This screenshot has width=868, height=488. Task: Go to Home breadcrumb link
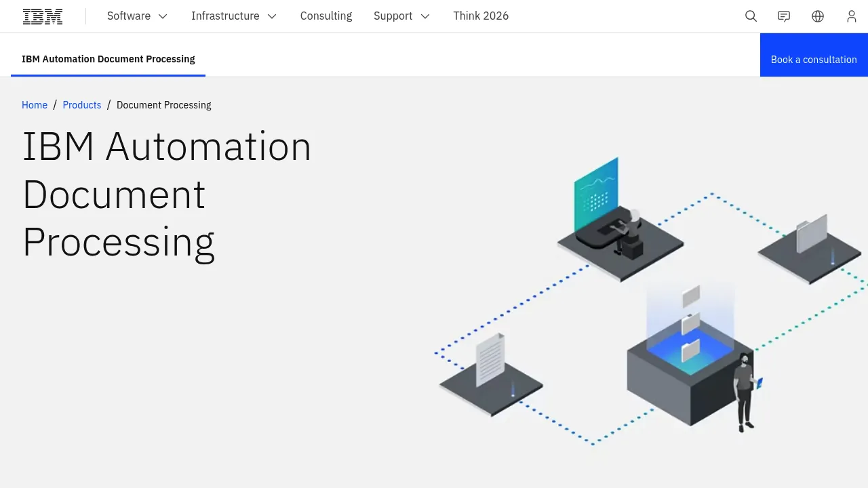(35, 105)
